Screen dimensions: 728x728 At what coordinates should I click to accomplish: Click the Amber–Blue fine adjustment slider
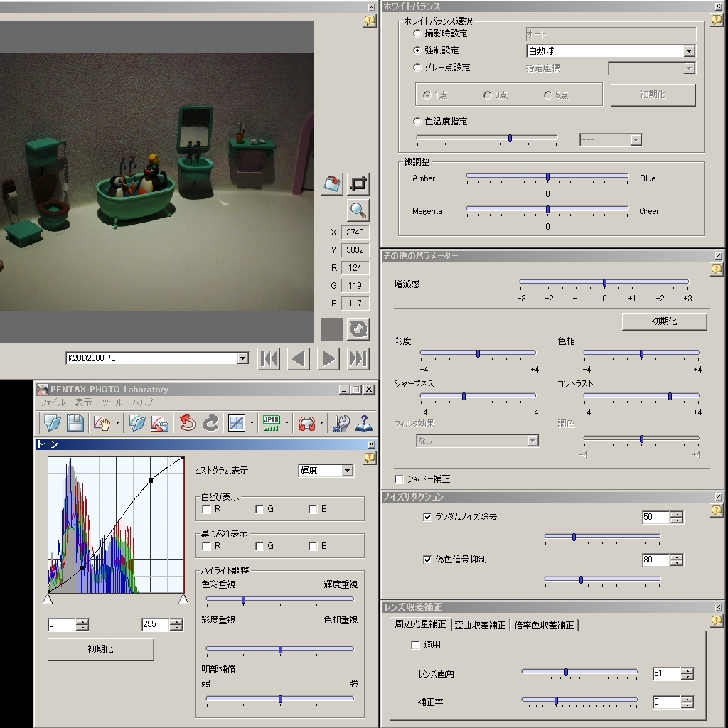pyautogui.click(x=547, y=176)
